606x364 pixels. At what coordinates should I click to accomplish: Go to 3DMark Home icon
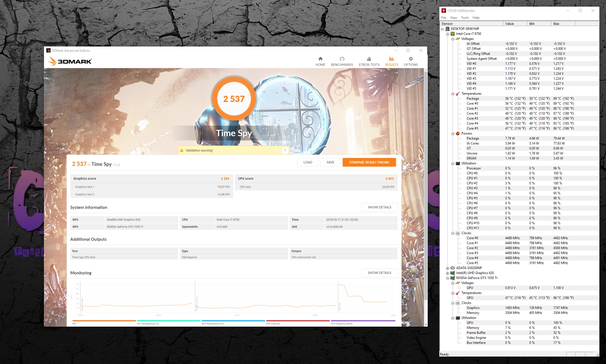320,59
